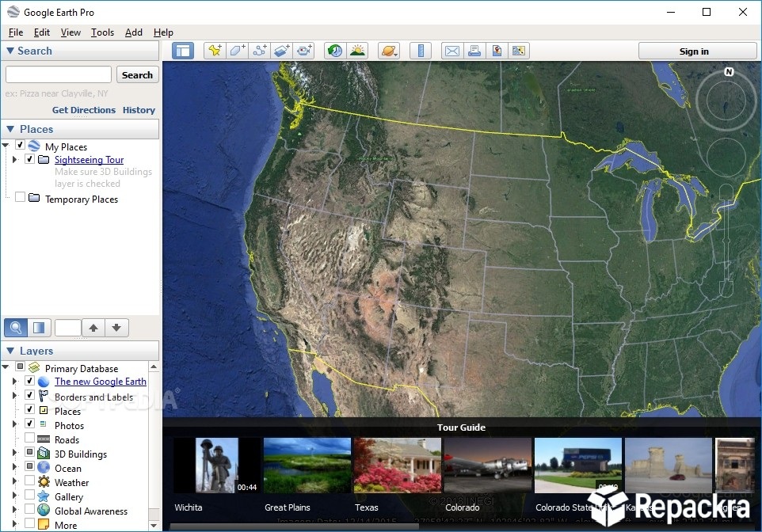Image resolution: width=762 pixels, height=532 pixels.
Task: Email the current view
Action: tap(452, 51)
